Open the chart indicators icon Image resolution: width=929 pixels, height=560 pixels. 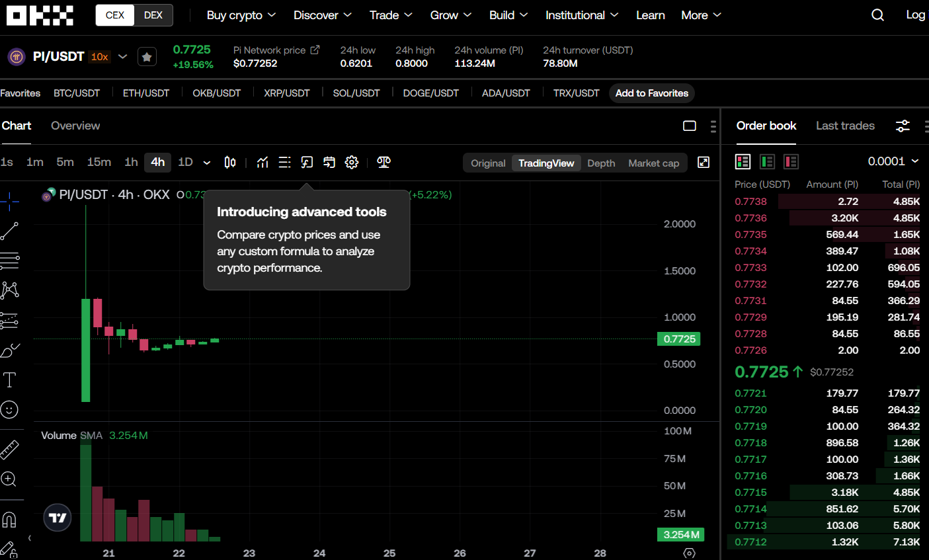[x=263, y=163]
